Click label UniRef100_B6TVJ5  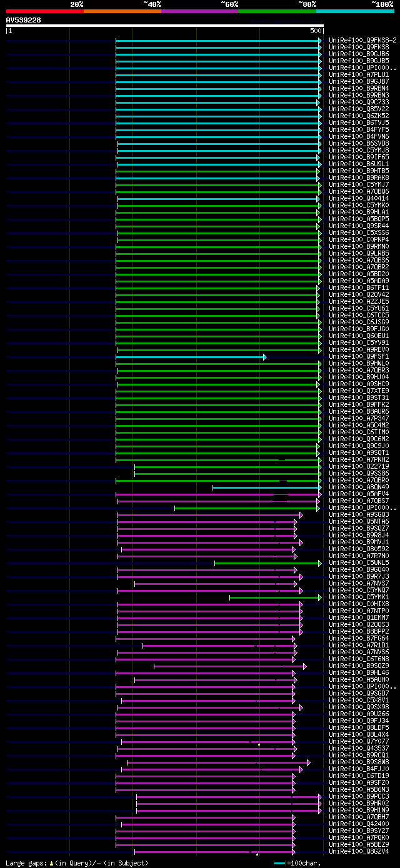(x=359, y=123)
